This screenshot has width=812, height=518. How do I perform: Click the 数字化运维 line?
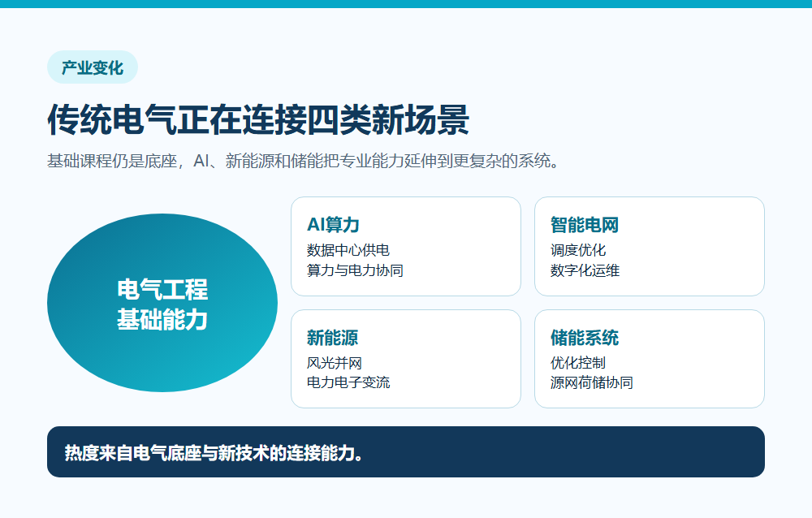585,270
